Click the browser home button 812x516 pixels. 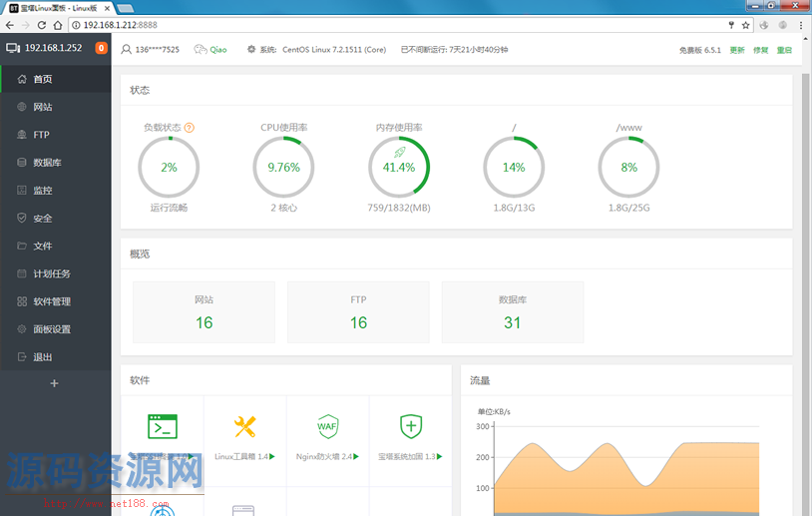pyautogui.click(x=58, y=25)
